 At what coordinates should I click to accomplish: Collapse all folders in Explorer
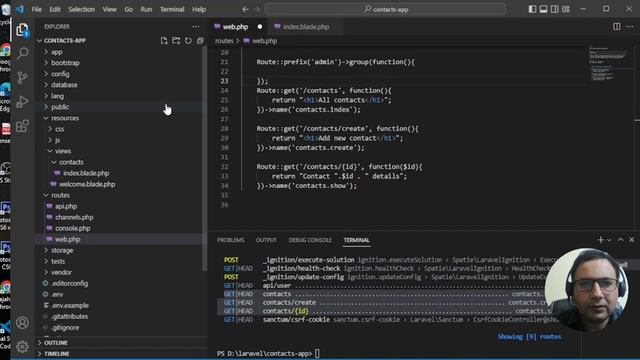pos(200,41)
